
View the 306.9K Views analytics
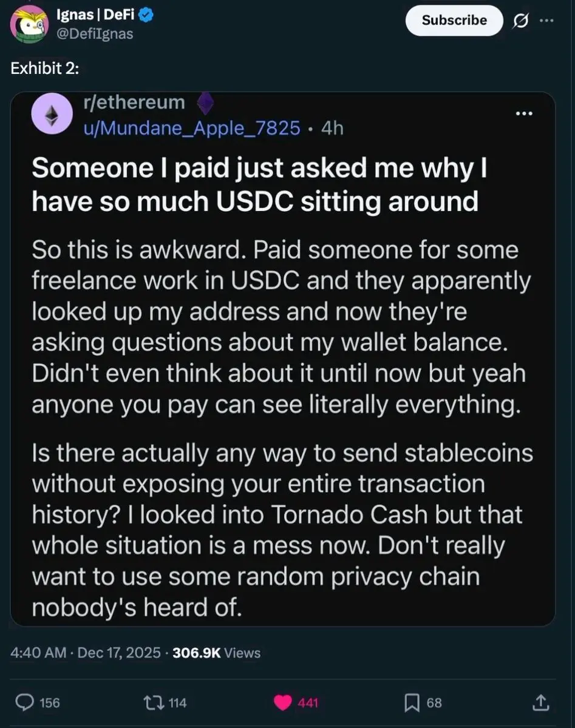click(x=217, y=653)
